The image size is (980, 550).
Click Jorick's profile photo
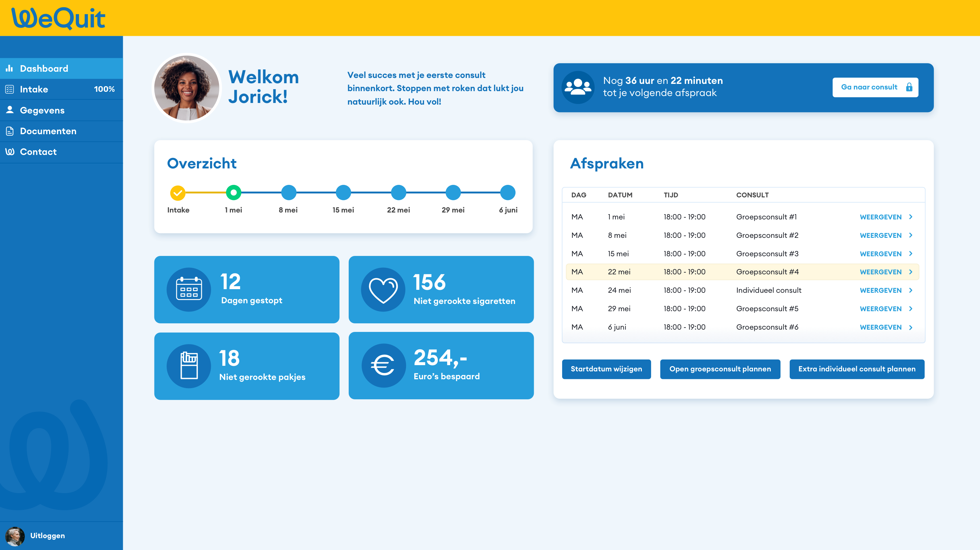point(187,88)
